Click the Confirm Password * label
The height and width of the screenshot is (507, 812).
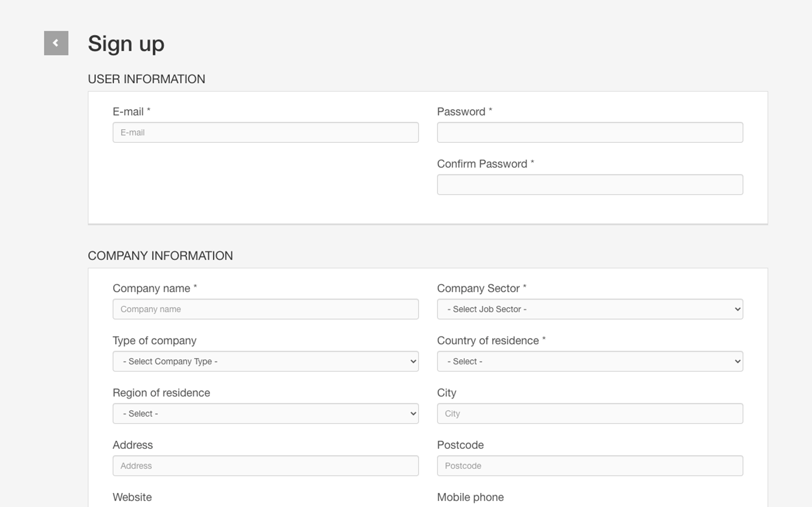pos(486,164)
